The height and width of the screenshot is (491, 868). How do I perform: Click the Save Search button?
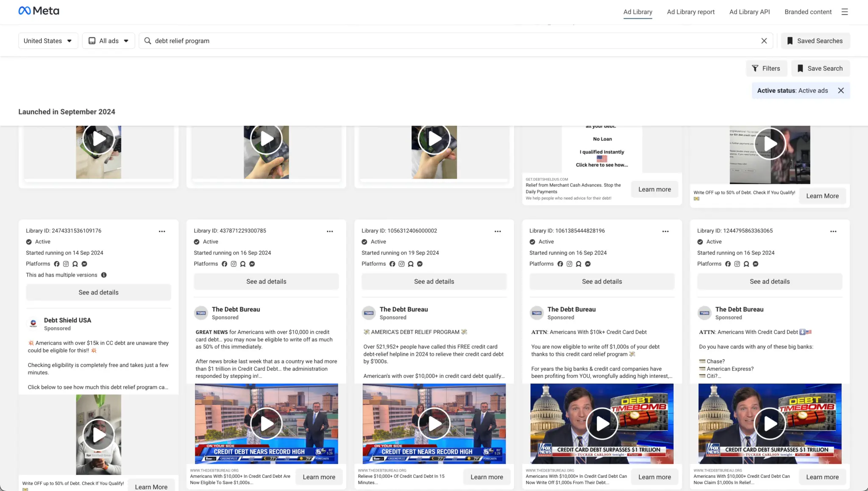coord(820,69)
